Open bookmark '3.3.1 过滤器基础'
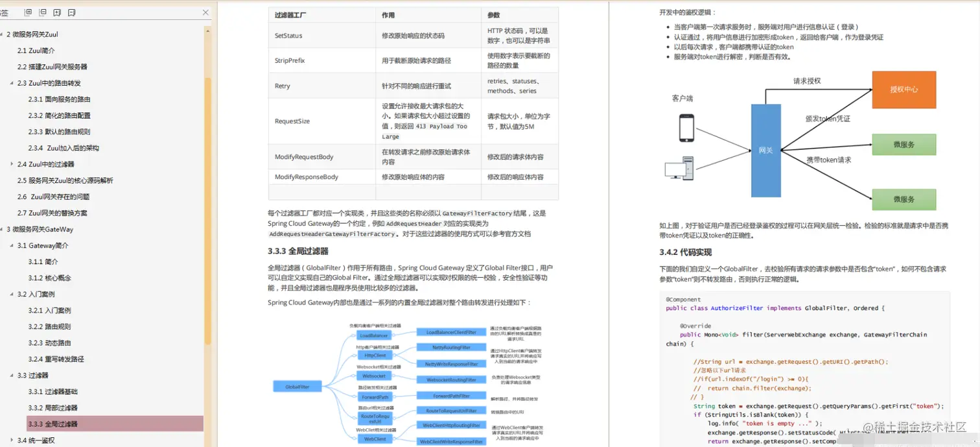The height and width of the screenshot is (447, 980). pyautogui.click(x=53, y=391)
